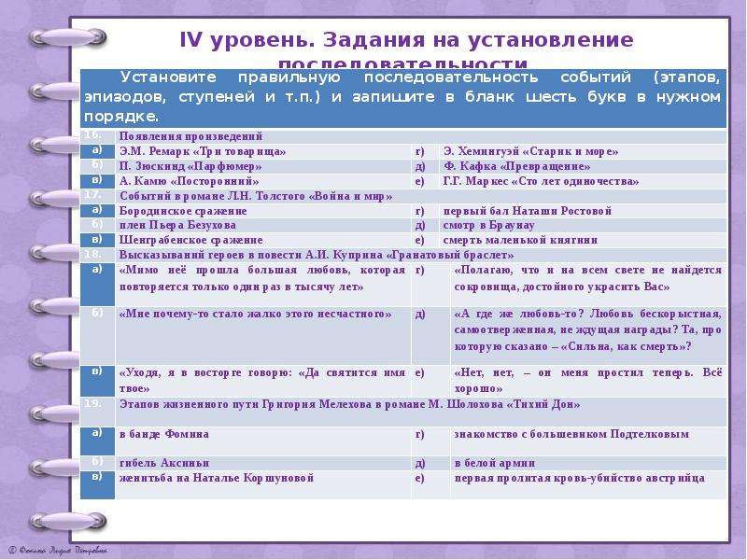Click the quote "А где же любовь-то?"
747x560 pixels.
588,330
